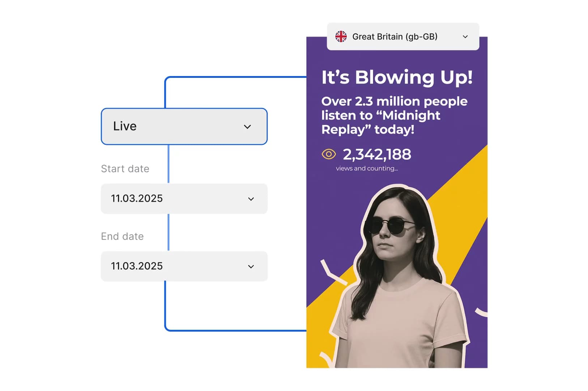Select the "It's Blowing Up!" headline

(397, 77)
